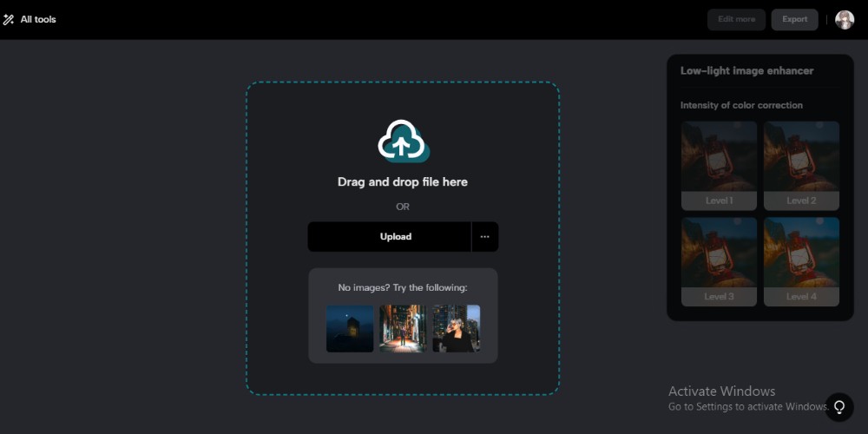
Task: Click the cloud upload icon
Action: (404, 141)
